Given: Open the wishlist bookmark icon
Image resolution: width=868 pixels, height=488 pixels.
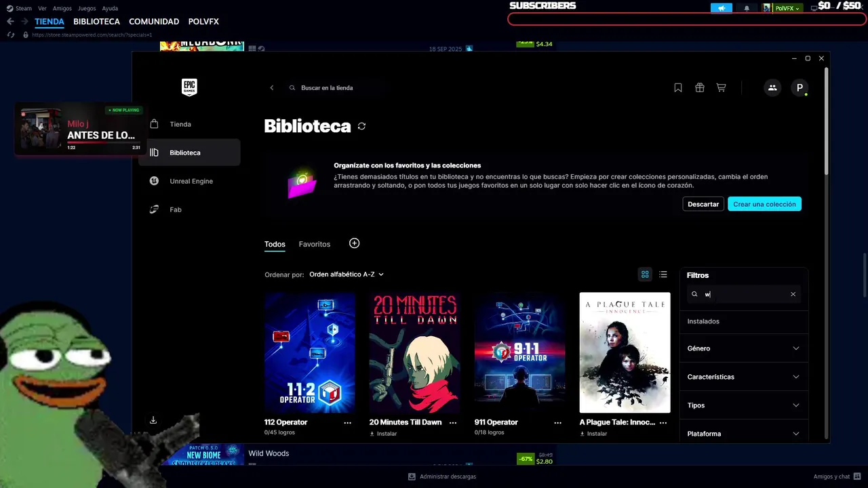Looking at the screenshot, I should point(678,87).
